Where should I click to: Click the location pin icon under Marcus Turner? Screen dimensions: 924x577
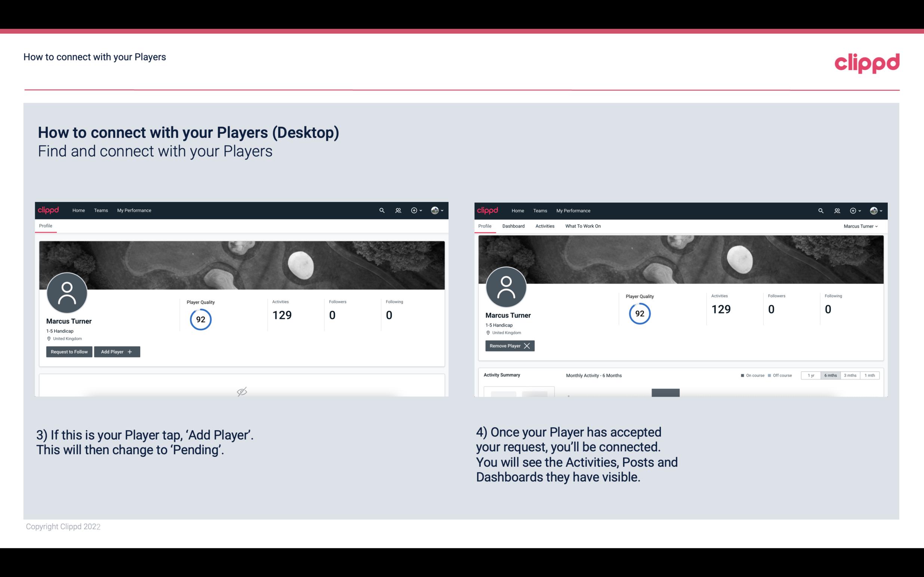pyautogui.click(x=49, y=338)
